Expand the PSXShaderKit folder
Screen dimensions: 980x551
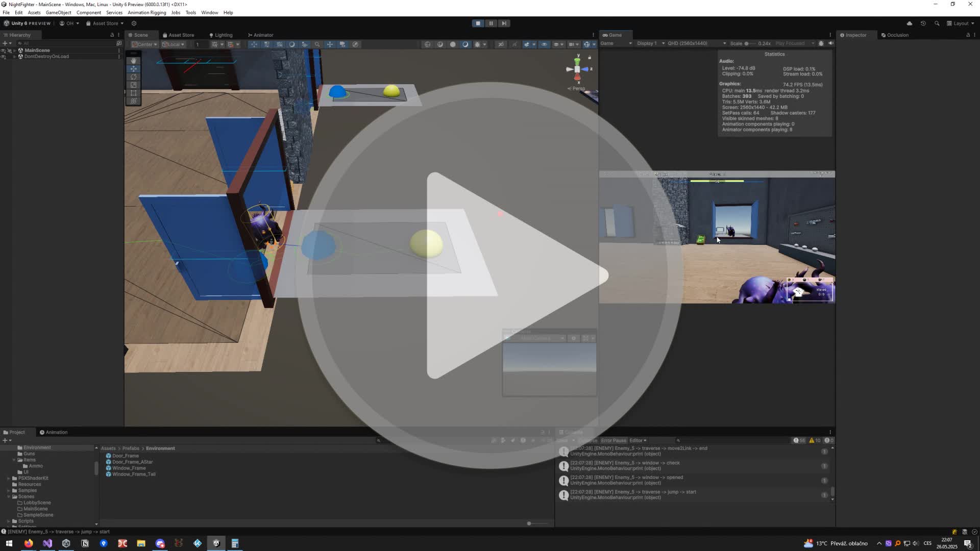click(9, 478)
